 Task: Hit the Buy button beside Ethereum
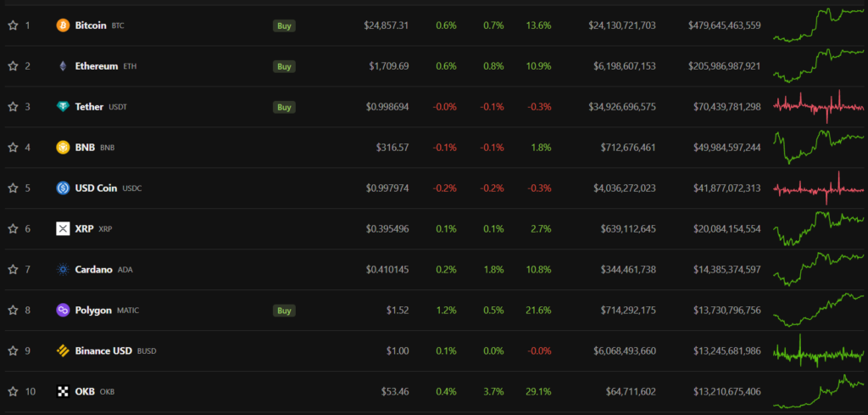click(x=284, y=66)
